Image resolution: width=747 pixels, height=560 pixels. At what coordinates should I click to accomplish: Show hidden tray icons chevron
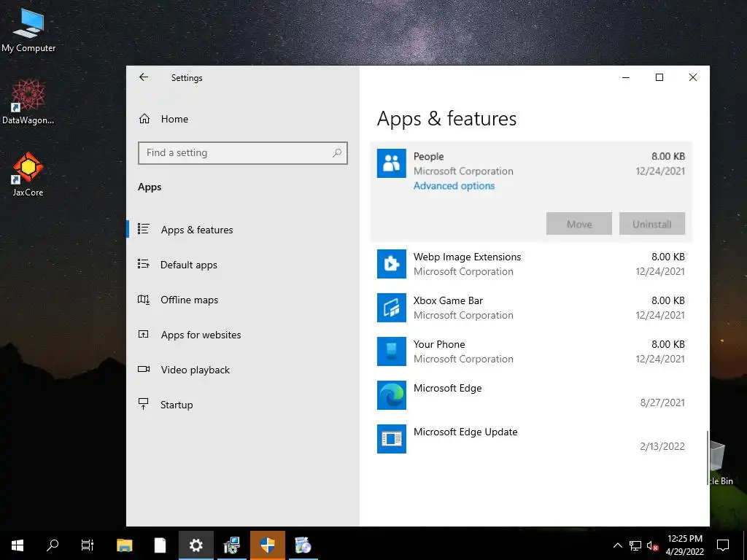coord(617,545)
